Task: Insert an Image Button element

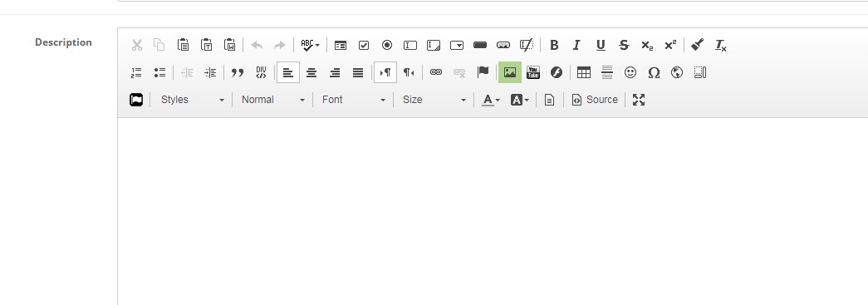Action: [x=503, y=46]
